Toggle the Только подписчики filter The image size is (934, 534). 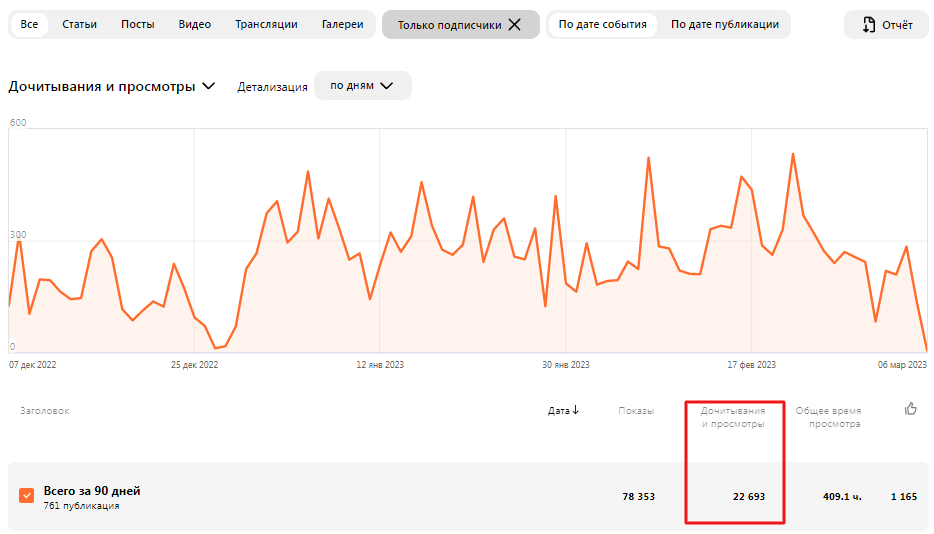click(x=460, y=24)
